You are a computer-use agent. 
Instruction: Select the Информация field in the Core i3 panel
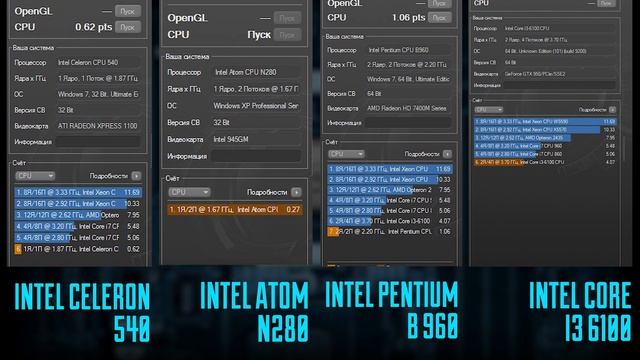coord(559,85)
